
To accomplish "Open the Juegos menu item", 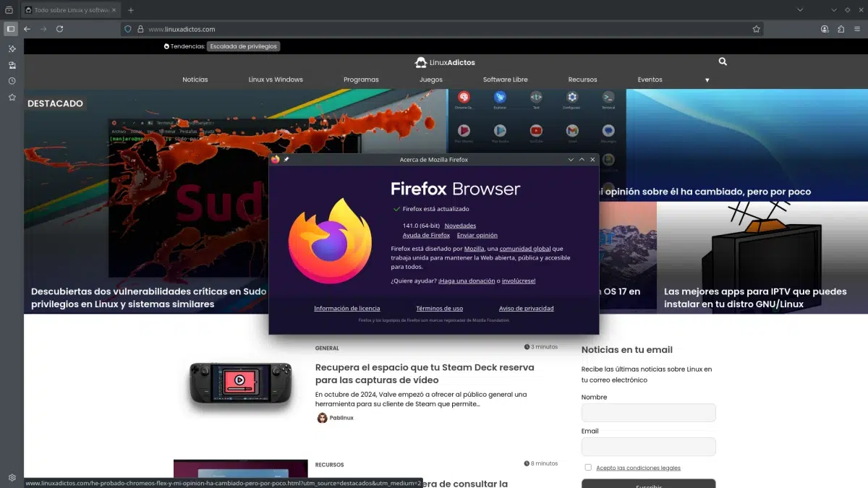I will click(431, 80).
